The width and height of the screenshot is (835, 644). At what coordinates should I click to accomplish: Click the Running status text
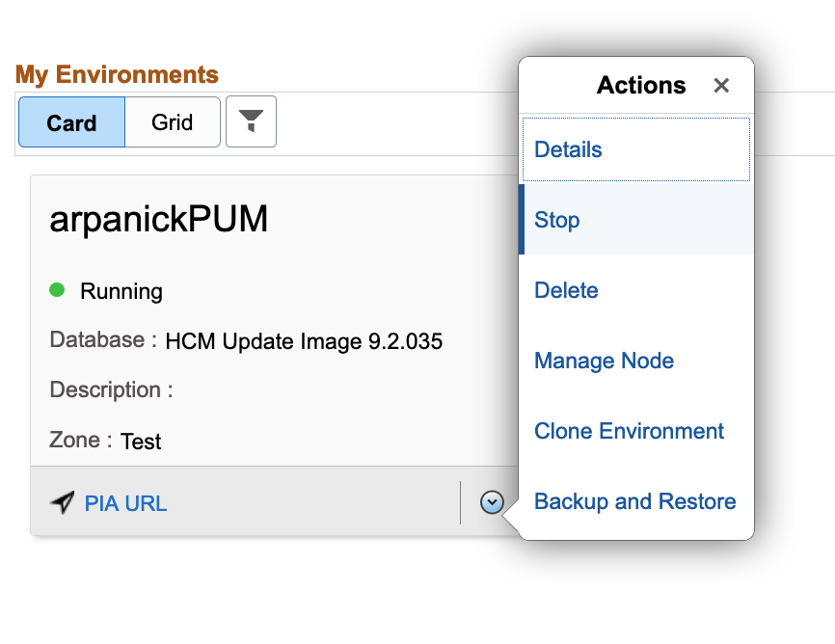pos(121,291)
